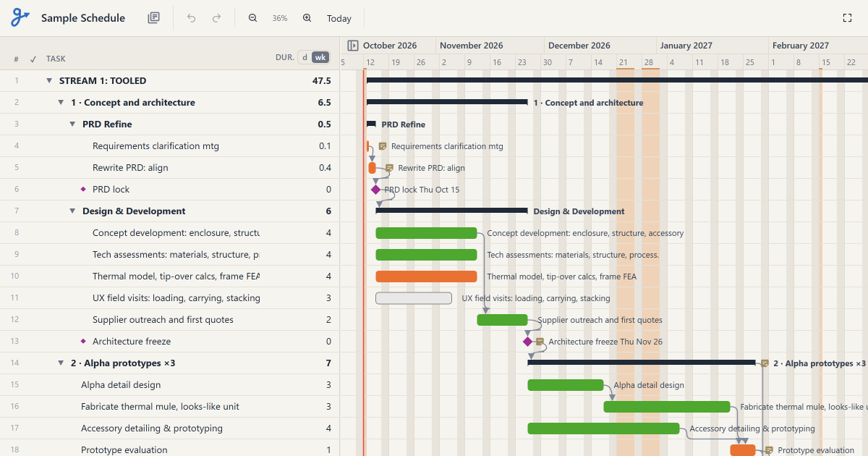Select the Concept development green bar

pos(426,233)
